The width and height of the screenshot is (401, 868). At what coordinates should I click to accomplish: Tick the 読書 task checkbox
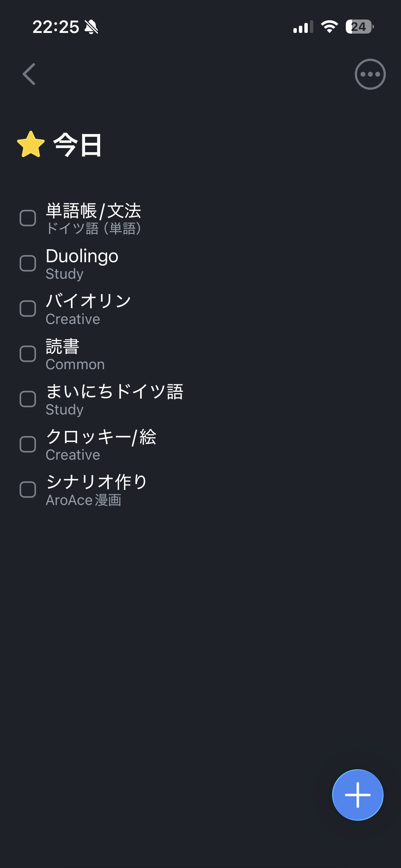click(x=28, y=354)
